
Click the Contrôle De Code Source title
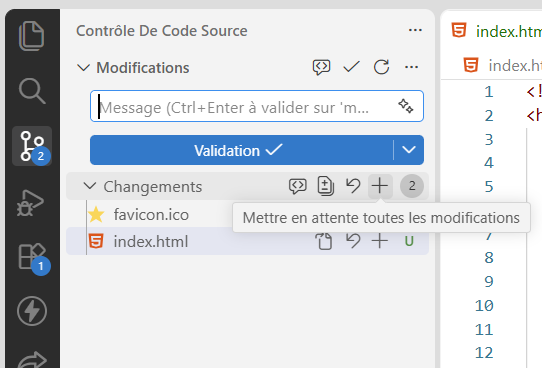tap(162, 31)
